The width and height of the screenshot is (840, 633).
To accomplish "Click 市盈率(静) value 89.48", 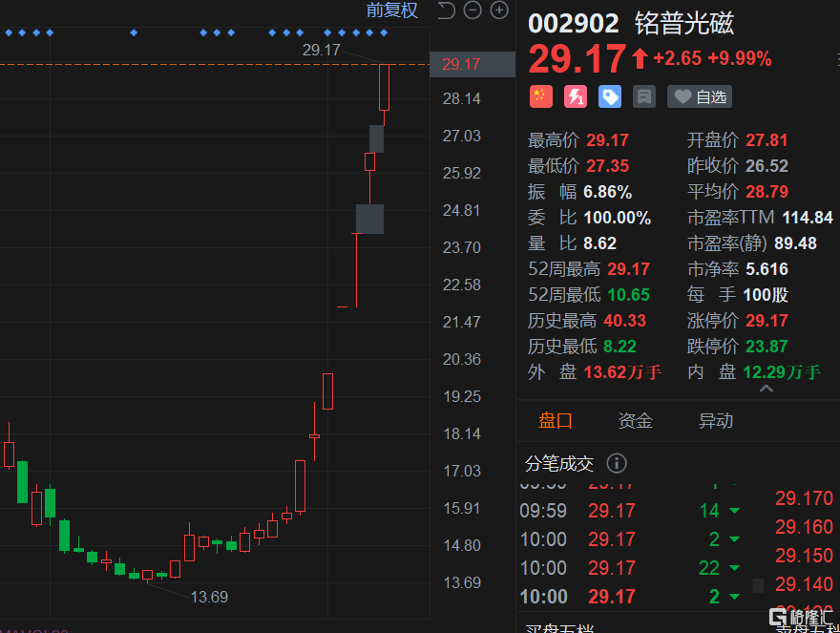I will pos(795,243).
